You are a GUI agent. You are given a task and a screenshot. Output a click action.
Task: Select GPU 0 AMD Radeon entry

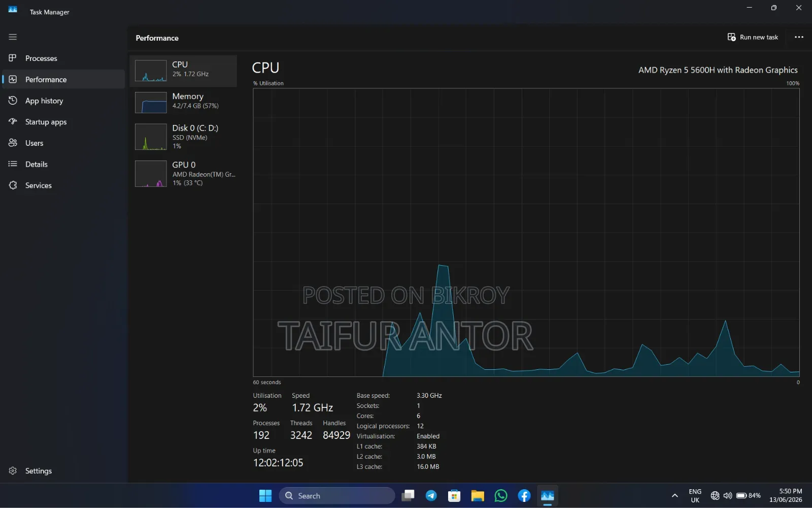183,174
